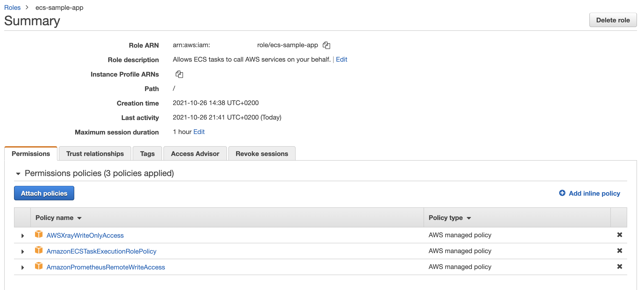Copy Instance Profile ARNs via copy icon
This screenshot has height=290, width=644.
[179, 74]
